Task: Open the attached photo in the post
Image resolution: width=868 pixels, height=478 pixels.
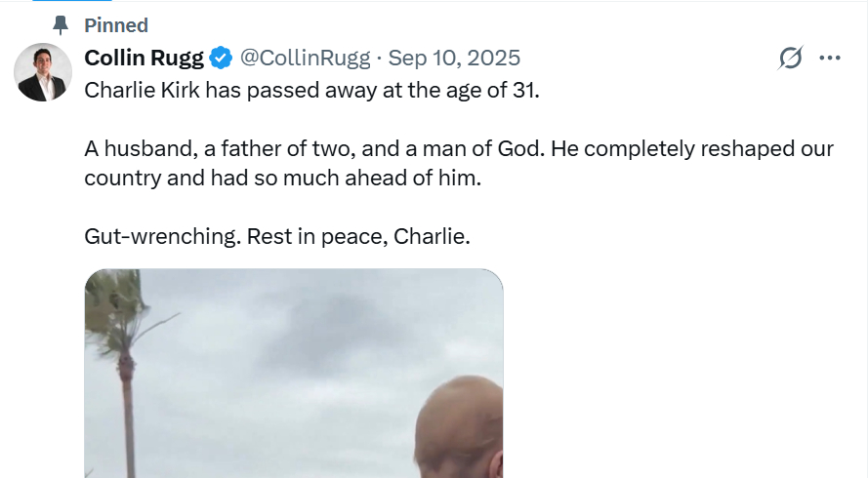Action: click(293, 373)
